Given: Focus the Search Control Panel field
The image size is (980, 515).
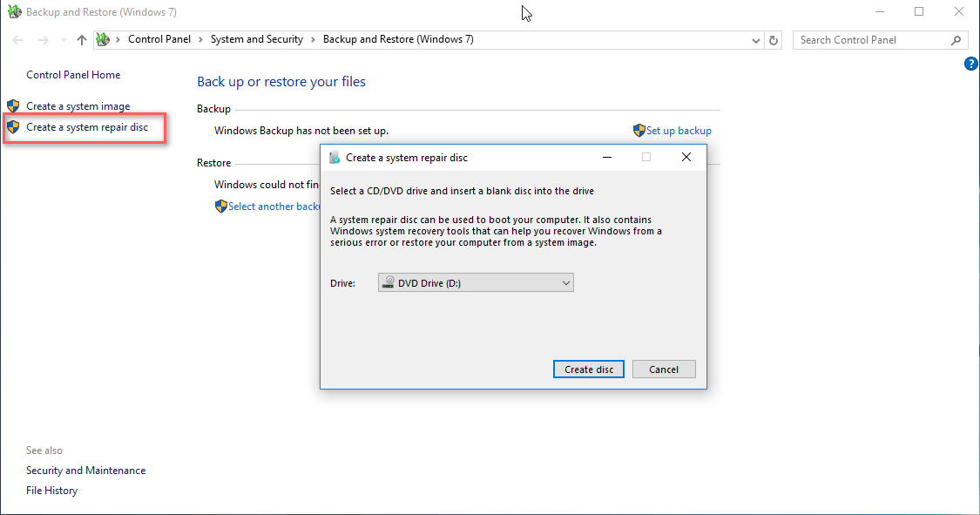Looking at the screenshot, I should click(871, 40).
